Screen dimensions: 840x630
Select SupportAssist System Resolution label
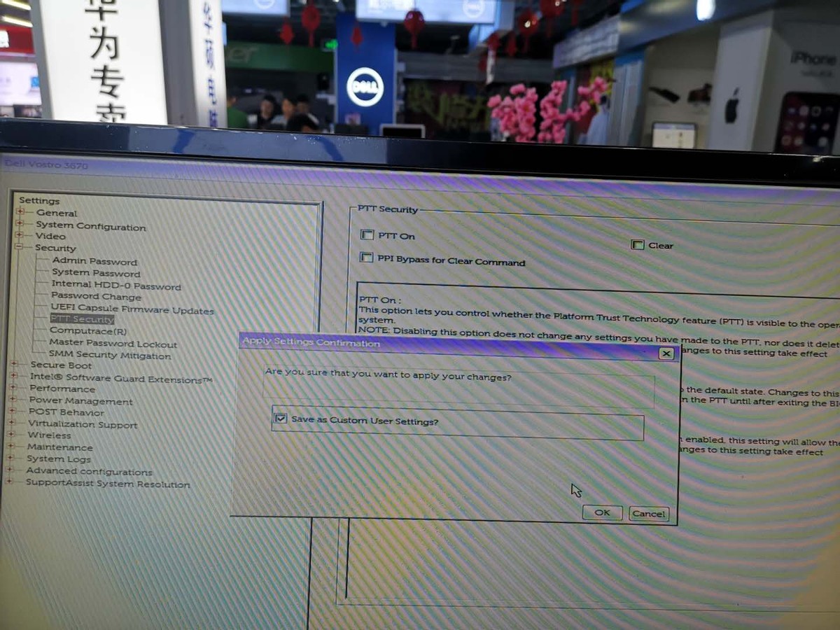(x=108, y=484)
